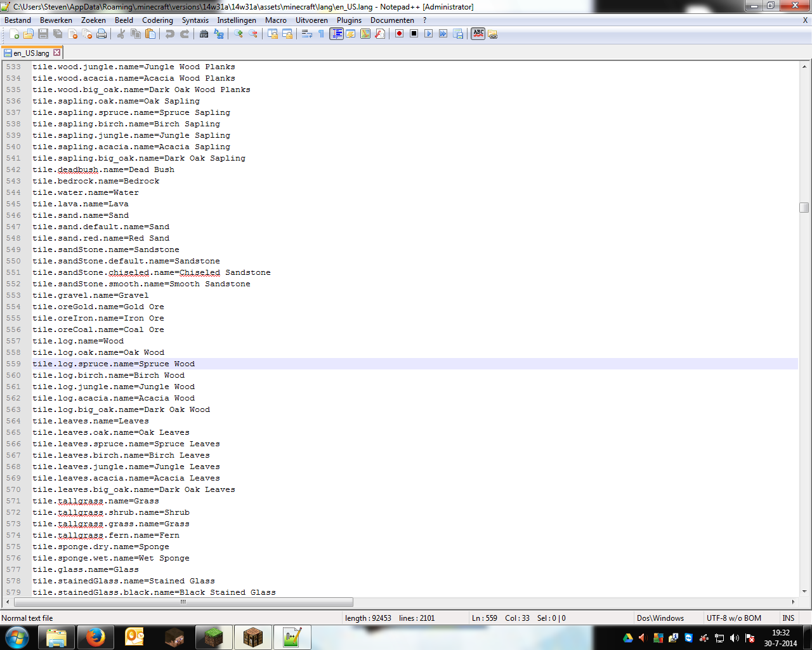Click line "tile.oreGold.name=Gold Ore"
This screenshot has height=650, width=812.
tap(98, 307)
